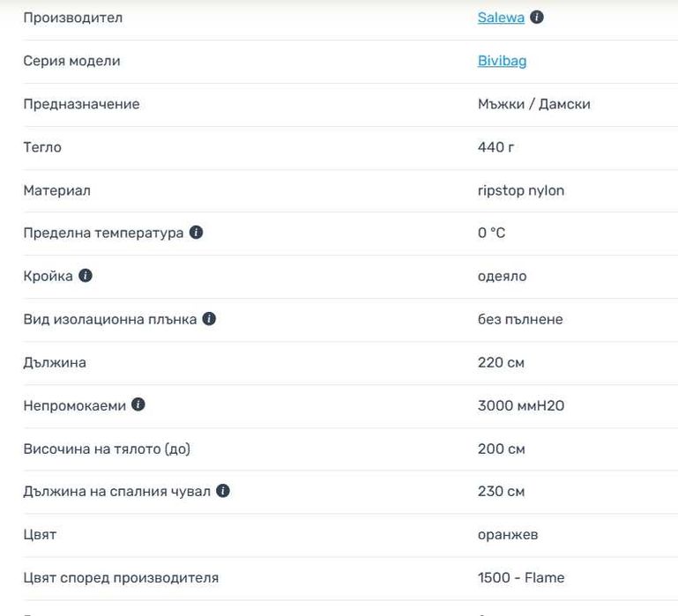Follow the Bivibag model series link
Viewport: 678px width, 616px height.
pos(502,61)
